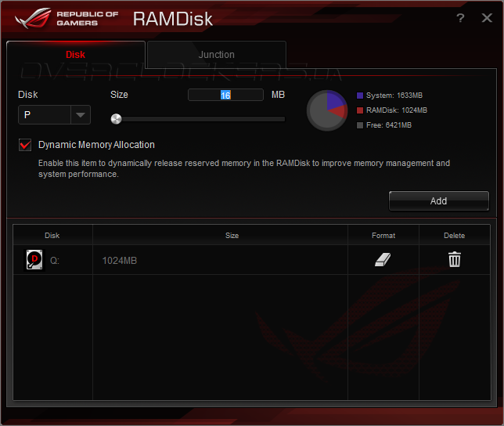This screenshot has height=426, width=504.
Task: Click the hard drive icon beside Q:
Action: pyautogui.click(x=34, y=260)
